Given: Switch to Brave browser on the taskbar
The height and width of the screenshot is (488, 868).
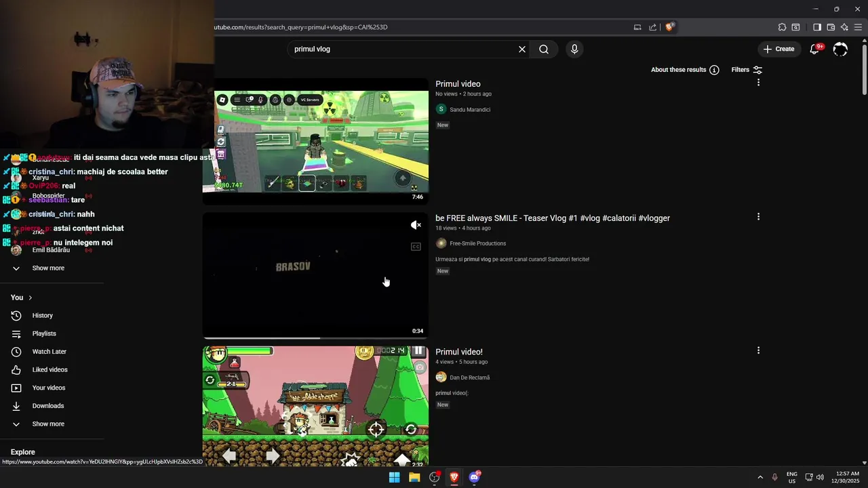Looking at the screenshot, I should coord(454,477).
